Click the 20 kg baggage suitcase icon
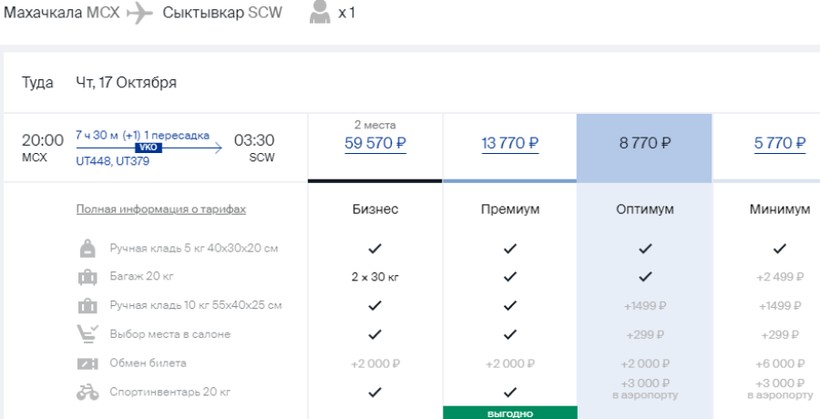 [x=88, y=277]
